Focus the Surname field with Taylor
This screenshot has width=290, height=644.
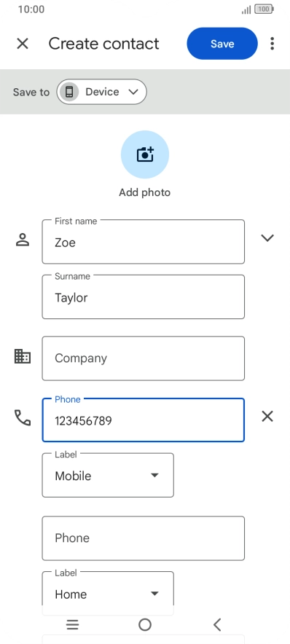tap(144, 297)
